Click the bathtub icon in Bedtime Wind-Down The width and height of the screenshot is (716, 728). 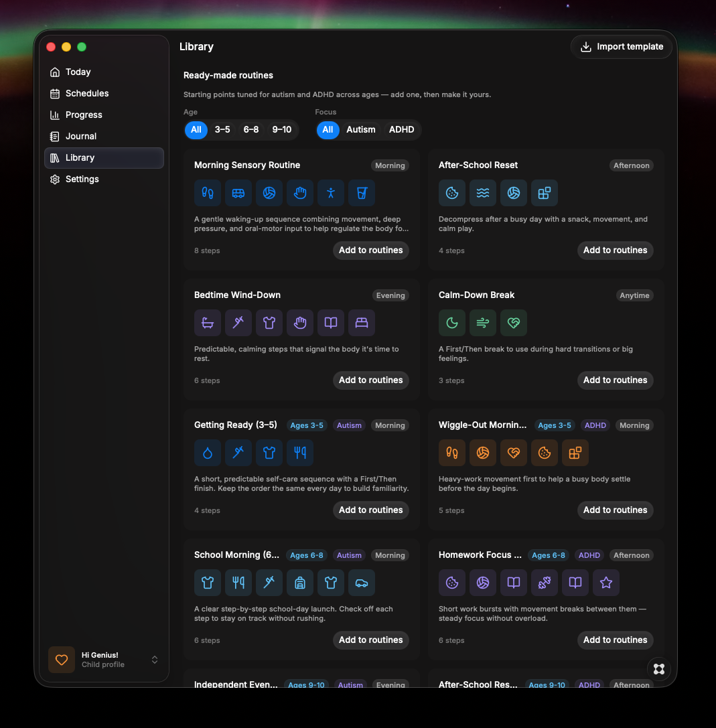208,323
